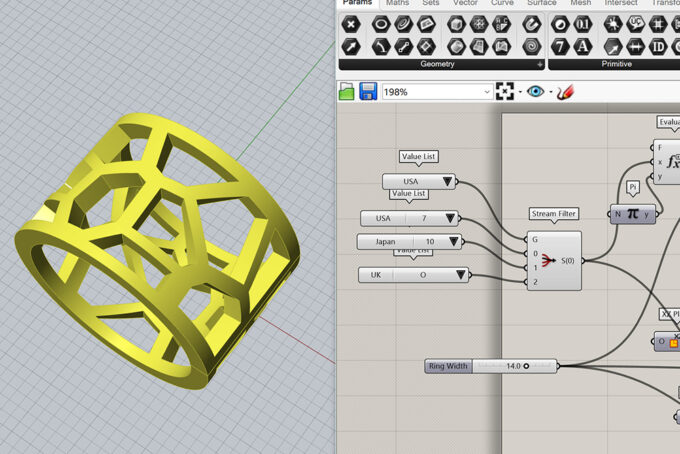Select the Geometry spiral parameter icon

pyautogui.click(x=532, y=46)
